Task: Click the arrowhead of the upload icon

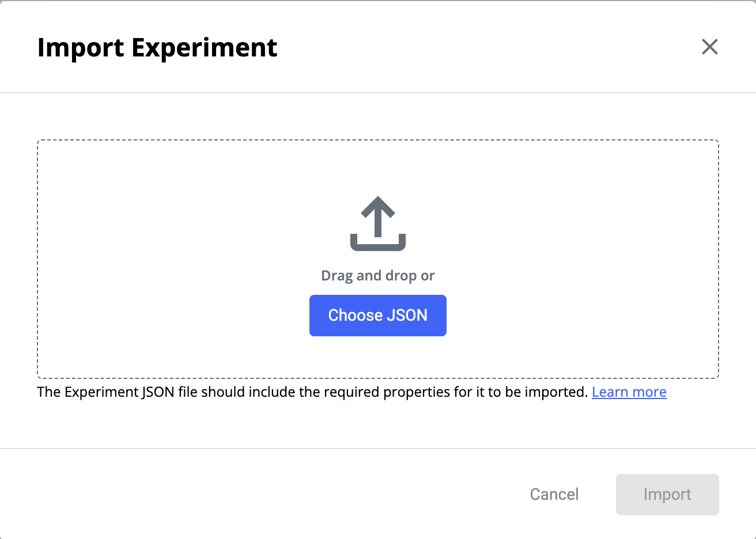Action: (x=378, y=206)
